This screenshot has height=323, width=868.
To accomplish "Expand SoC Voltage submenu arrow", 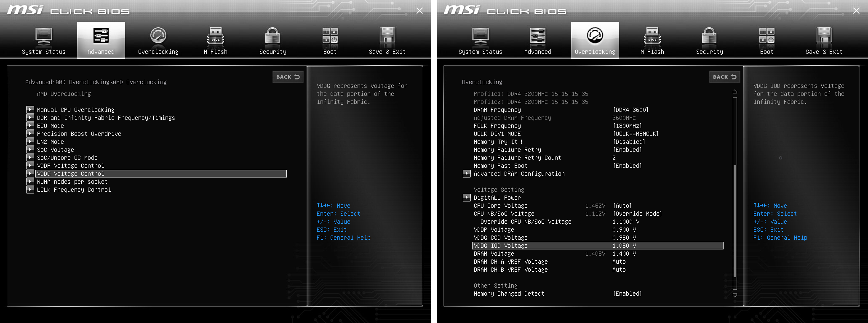I will (30, 150).
